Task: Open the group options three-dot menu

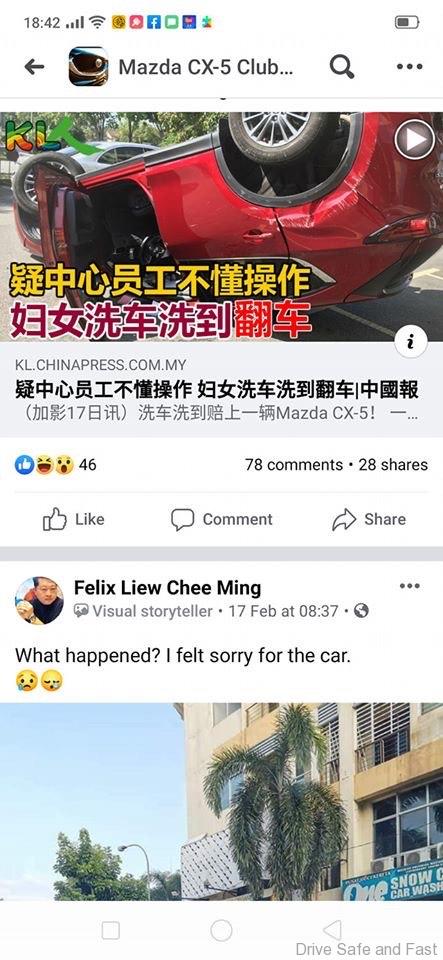Action: 409,67
